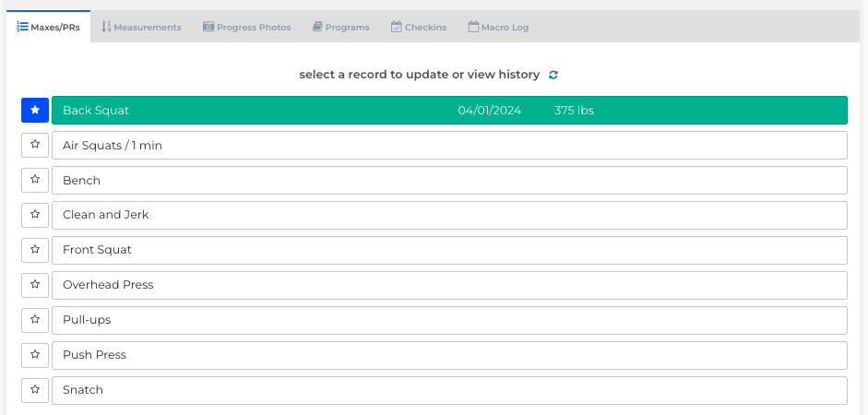View the Macro Log tab
The image size is (868, 415).
click(x=498, y=27)
